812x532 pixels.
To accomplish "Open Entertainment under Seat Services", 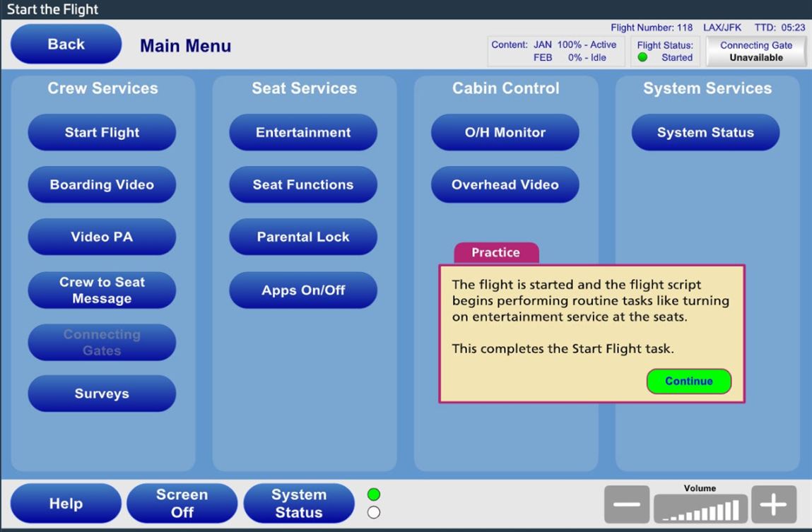I will [303, 133].
